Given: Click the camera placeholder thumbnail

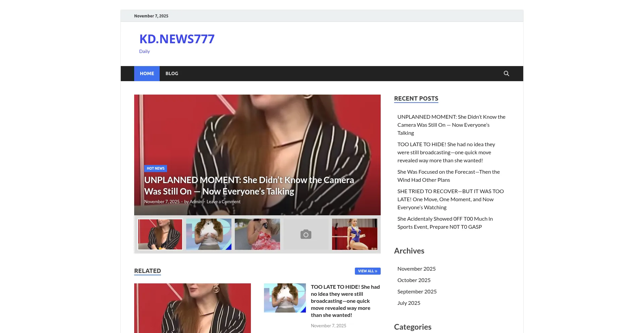Looking at the screenshot, I should 306,234.
